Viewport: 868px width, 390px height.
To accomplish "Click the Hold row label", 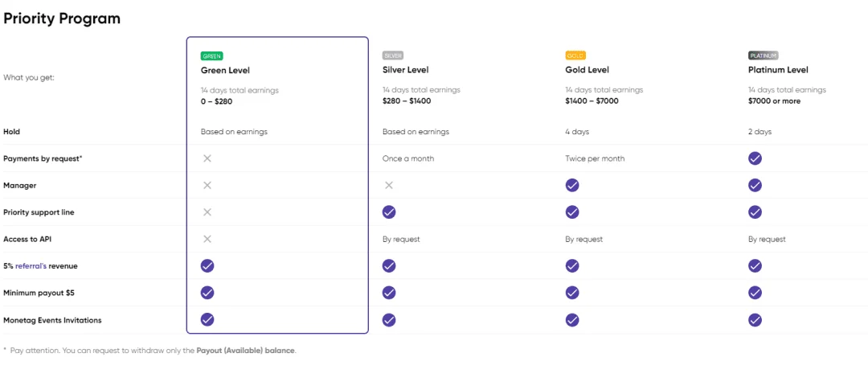I will coord(11,132).
